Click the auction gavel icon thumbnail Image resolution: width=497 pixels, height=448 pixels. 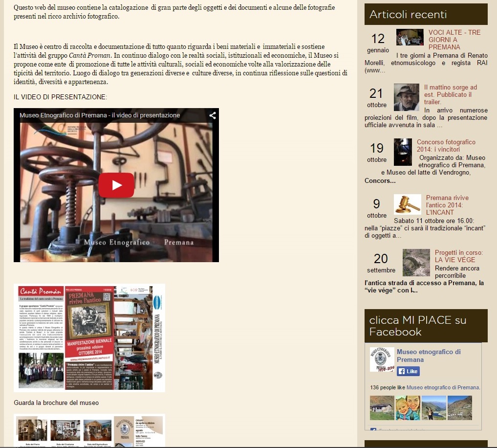[407, 204]
